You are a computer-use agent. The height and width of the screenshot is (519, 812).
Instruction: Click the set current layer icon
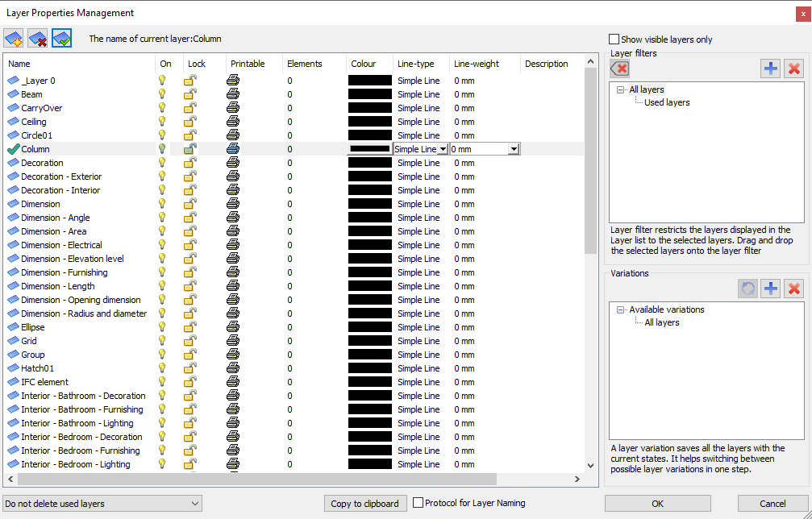[x=62, y=39]
